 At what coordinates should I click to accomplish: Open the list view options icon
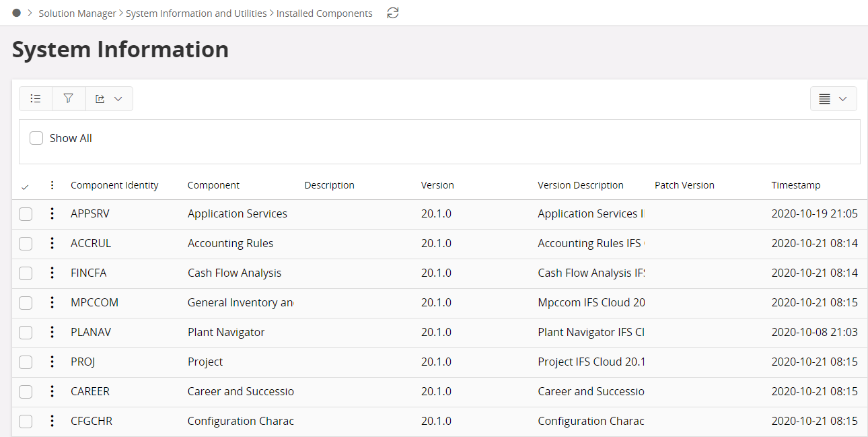click(36, 98)
